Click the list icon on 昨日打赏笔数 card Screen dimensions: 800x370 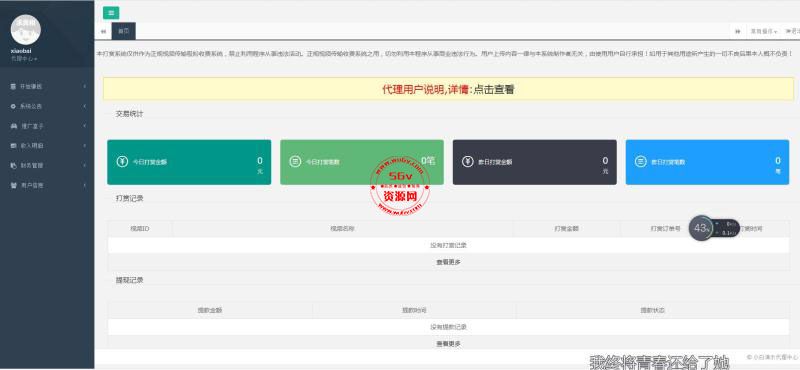[x=641, y=162]
